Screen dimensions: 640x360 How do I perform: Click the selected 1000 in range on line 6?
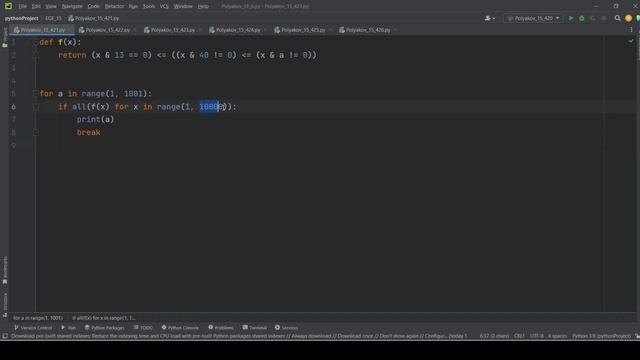click(x=209, y=107)
